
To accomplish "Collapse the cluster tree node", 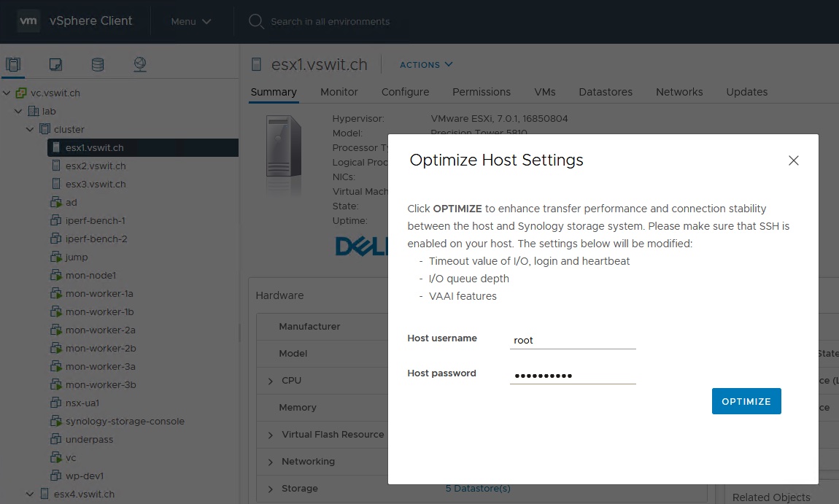I will click(x=30, y=130).
